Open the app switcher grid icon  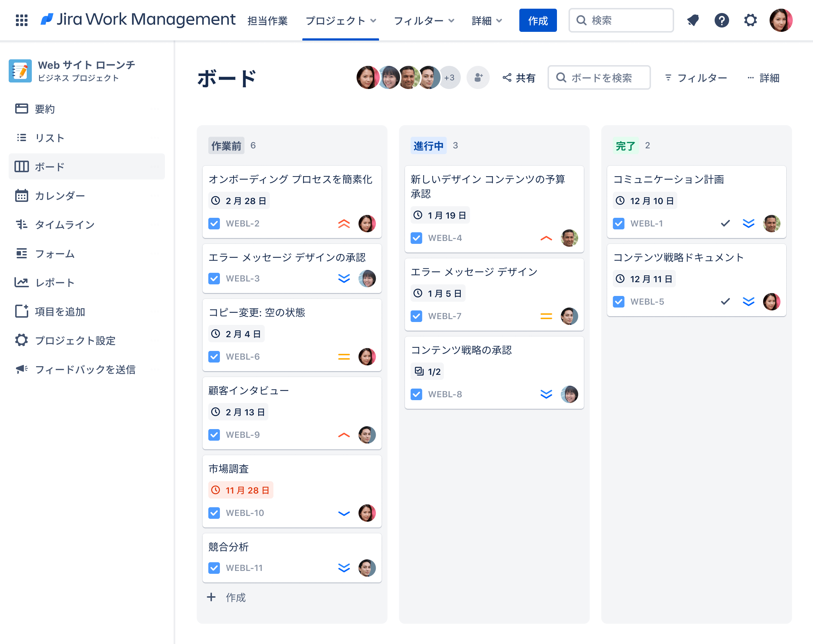point(21,20)
